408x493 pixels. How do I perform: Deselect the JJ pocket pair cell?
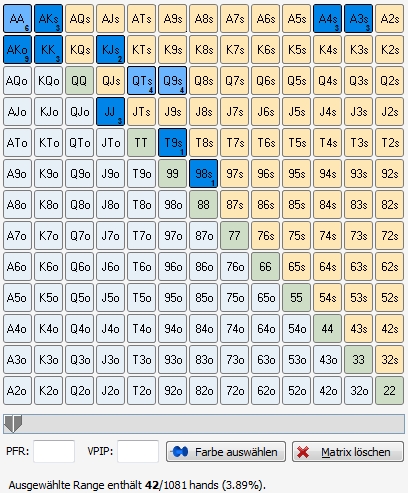111,112
